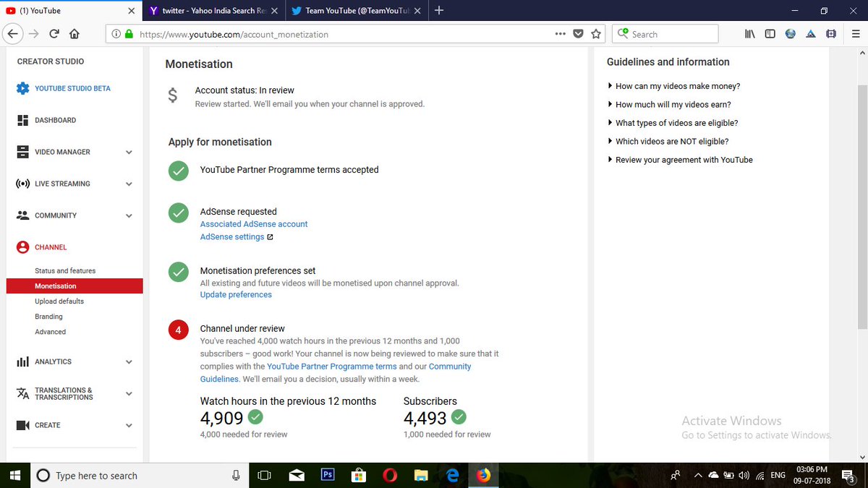868x488 pixels.
Task: Click the Dashboard grid icon
Action: point(22,120)
